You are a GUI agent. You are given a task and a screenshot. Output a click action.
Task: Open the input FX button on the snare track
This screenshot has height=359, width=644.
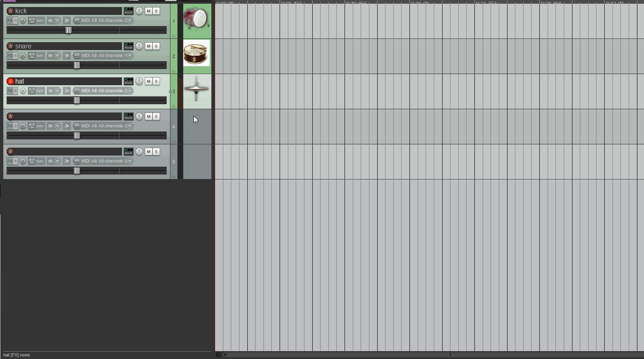click(x=77, y=56)
